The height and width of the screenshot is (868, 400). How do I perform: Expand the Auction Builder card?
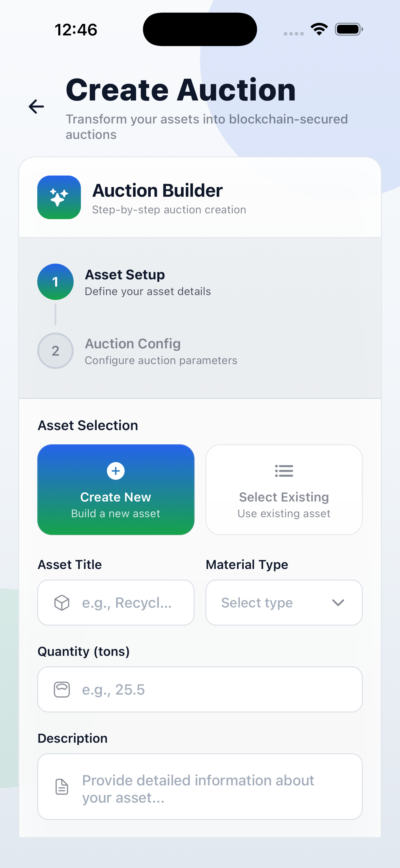coord(200,197)
